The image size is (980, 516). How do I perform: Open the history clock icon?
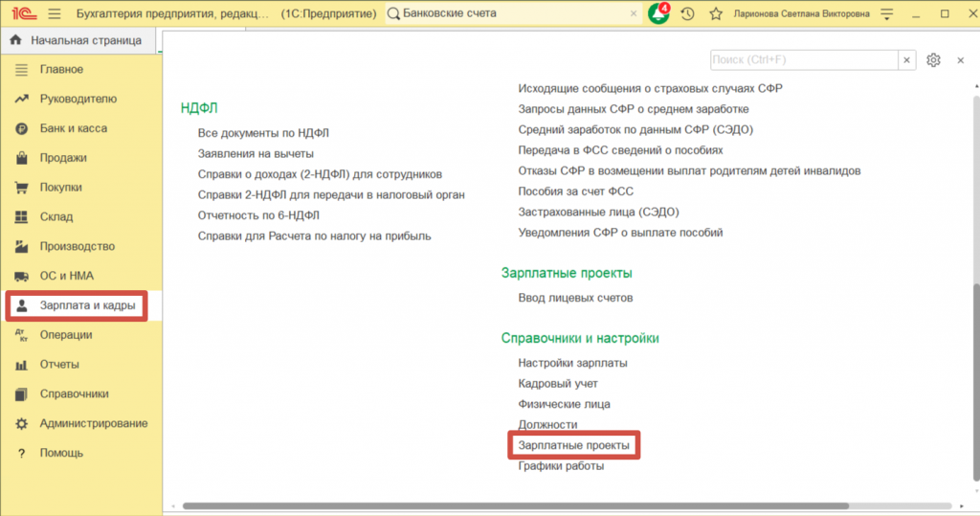pyautogui.click(x=687, y=13)
